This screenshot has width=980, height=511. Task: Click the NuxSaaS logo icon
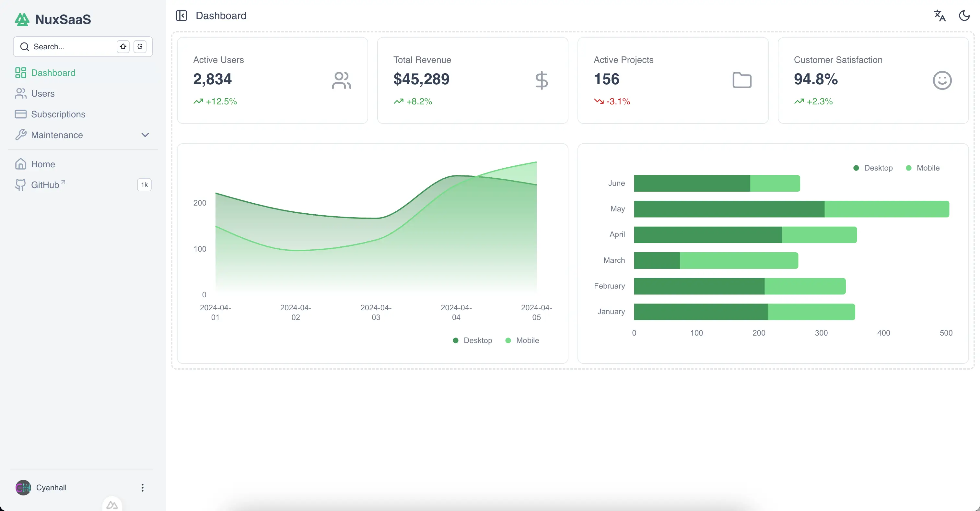tap(22, 19)
